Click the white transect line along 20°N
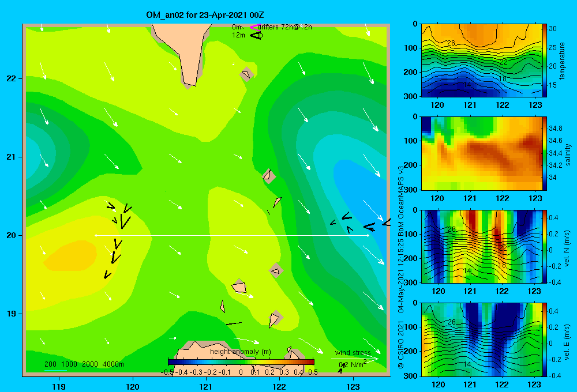Image resolution: width=577 pixels, height=392 pixels. [x=232, y=235]
